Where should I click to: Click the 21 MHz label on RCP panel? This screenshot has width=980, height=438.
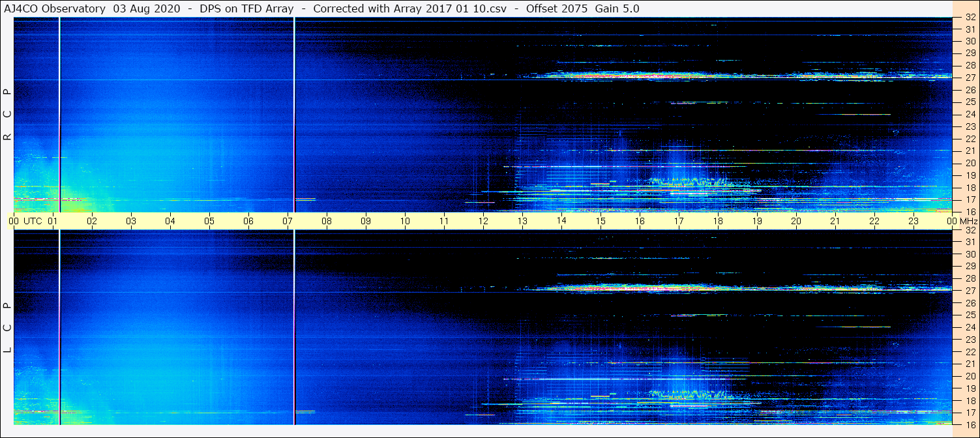point(970,151)
